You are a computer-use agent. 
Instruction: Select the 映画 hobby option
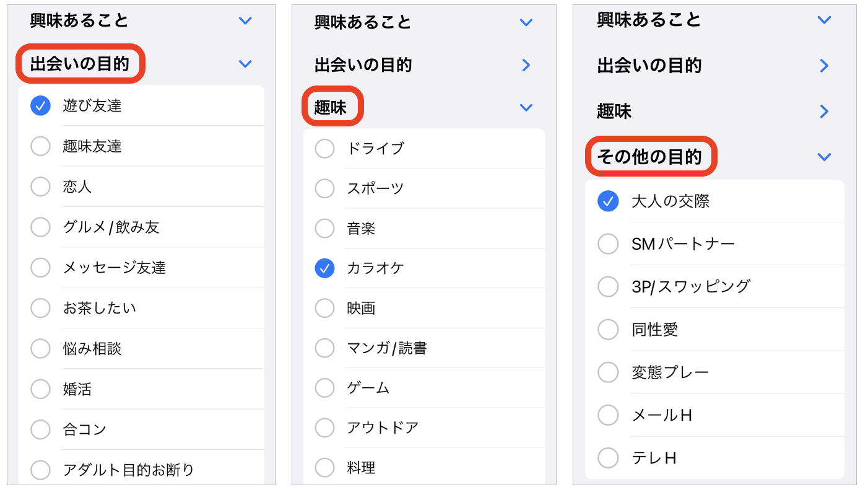point(324,308)
